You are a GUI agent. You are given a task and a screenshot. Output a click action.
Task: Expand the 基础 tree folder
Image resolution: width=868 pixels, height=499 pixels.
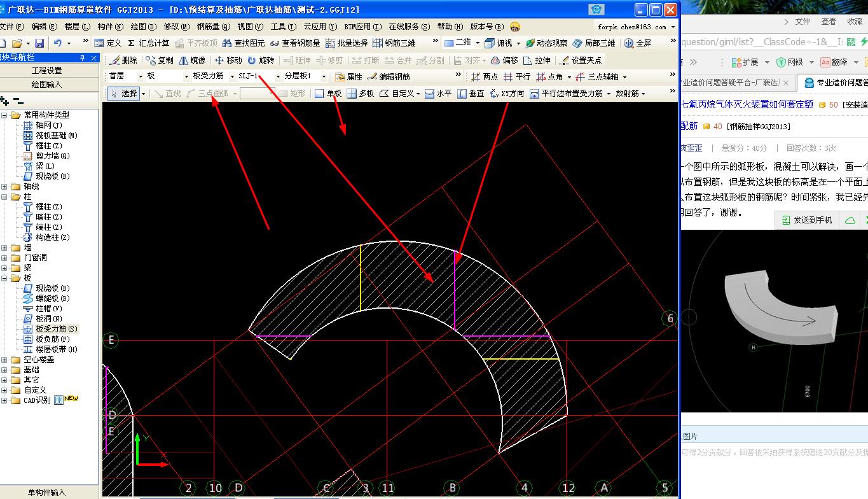pos(4,370)
